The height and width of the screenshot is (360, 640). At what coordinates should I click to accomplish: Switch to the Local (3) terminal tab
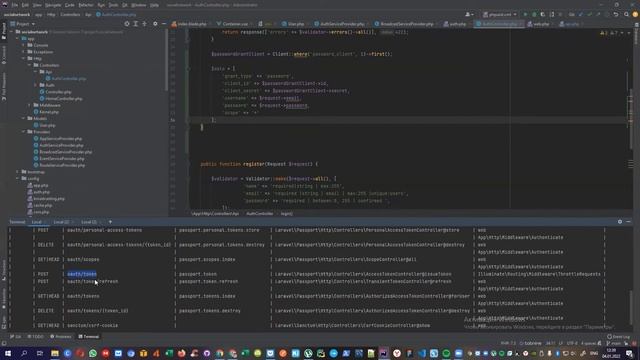(89, 222)
